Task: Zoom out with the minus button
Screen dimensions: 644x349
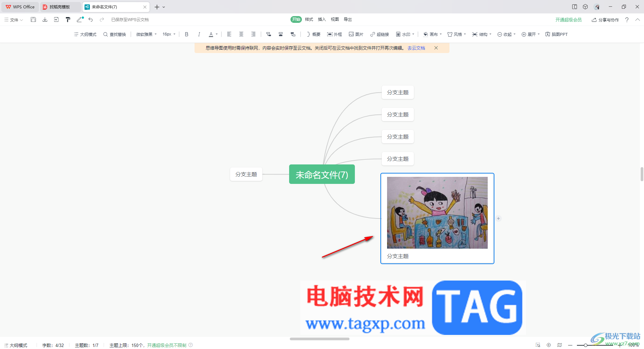Action: (570, 345)
